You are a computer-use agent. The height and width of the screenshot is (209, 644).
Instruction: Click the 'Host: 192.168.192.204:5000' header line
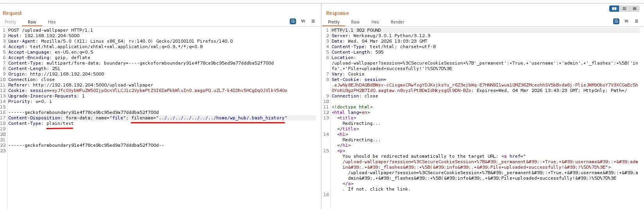coord(44,36)
